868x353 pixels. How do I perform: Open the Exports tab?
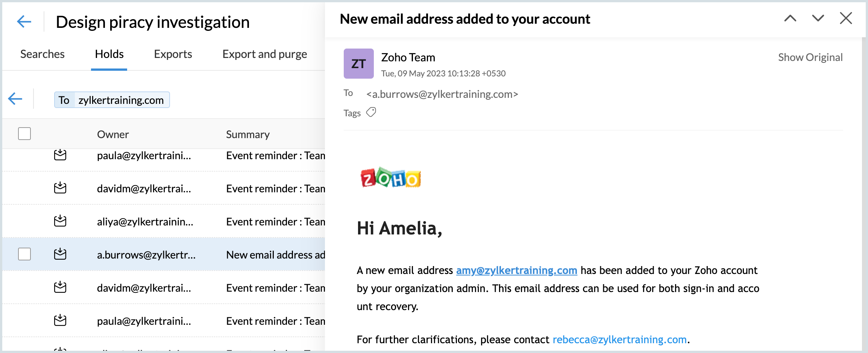[173, 54]
